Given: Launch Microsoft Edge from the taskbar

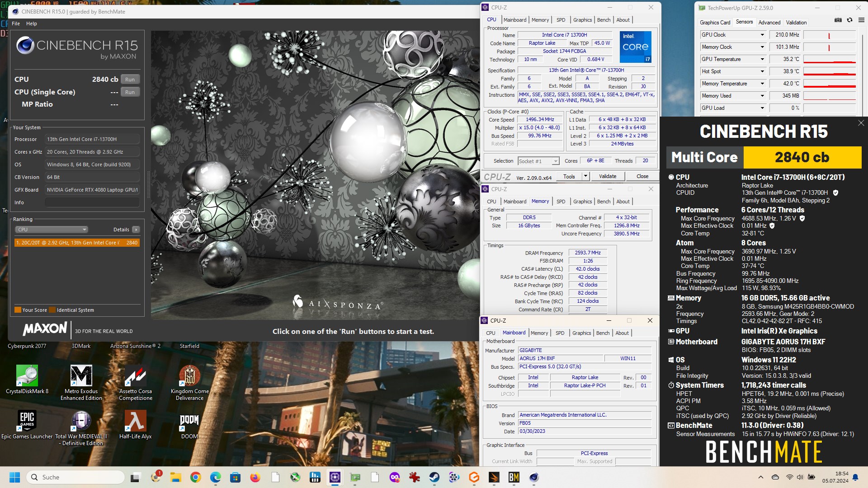Looking at the screenshot, I should 215,477.
